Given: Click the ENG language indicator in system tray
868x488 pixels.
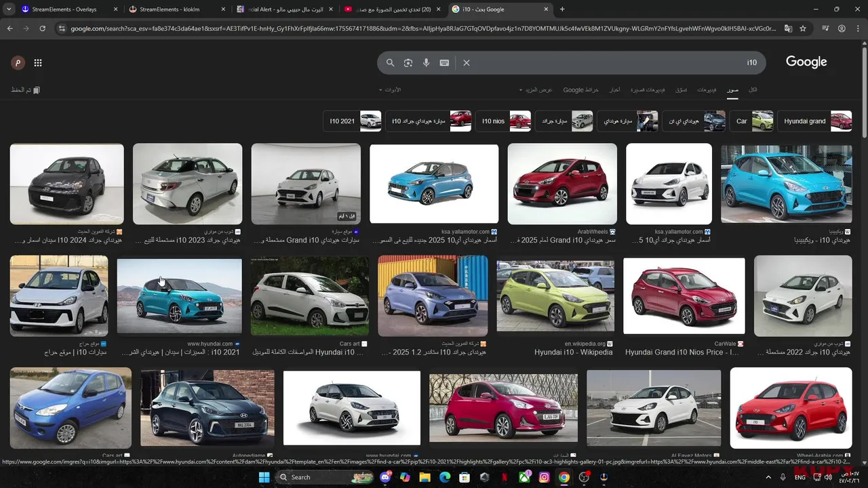Looking at the screenshot, I should coord(801,477).
